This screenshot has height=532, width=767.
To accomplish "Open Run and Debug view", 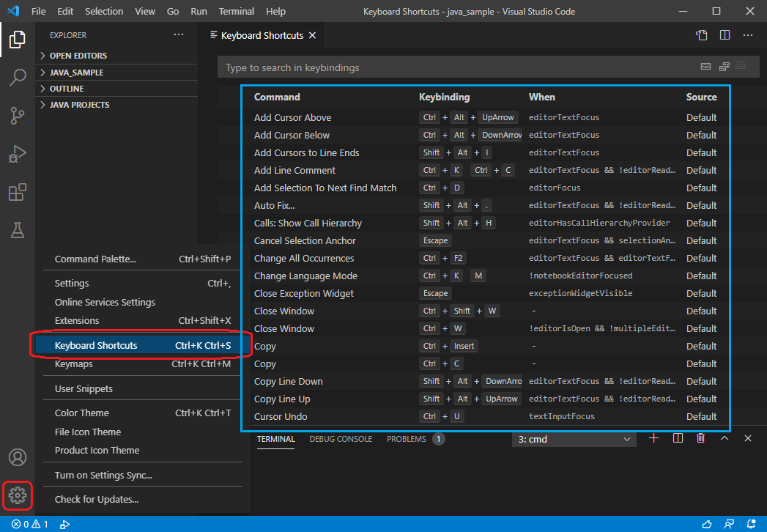I will pos(18,154).
